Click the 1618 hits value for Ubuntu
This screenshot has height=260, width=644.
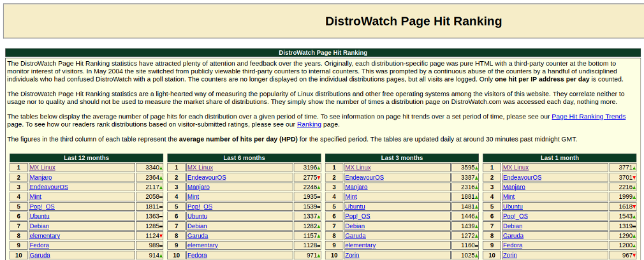pos(626,206)
